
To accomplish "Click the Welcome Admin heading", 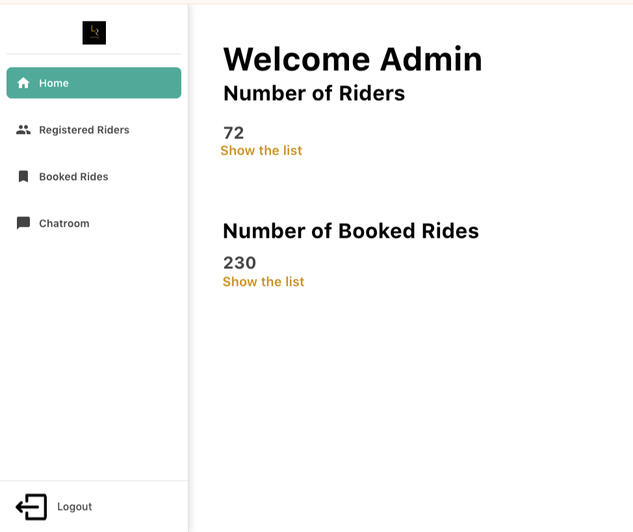I will pyautogui.click(x=352, y=60).
